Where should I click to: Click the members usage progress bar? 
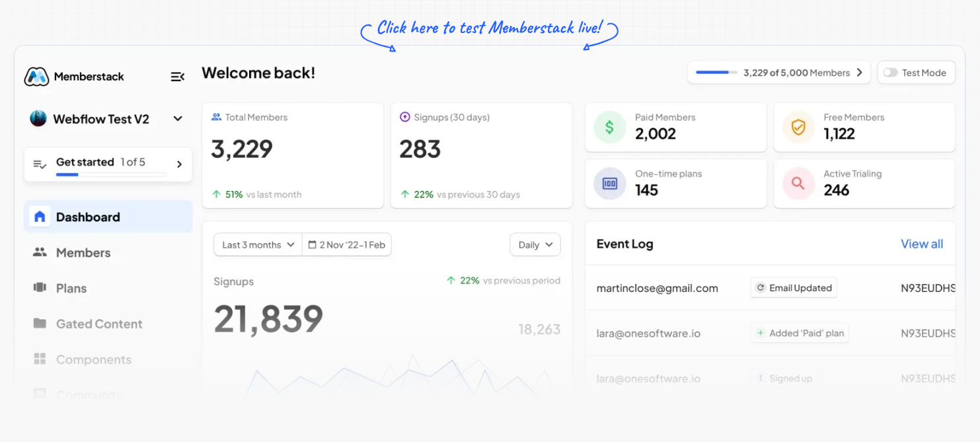pyautogui.click(x=716, y=73)
